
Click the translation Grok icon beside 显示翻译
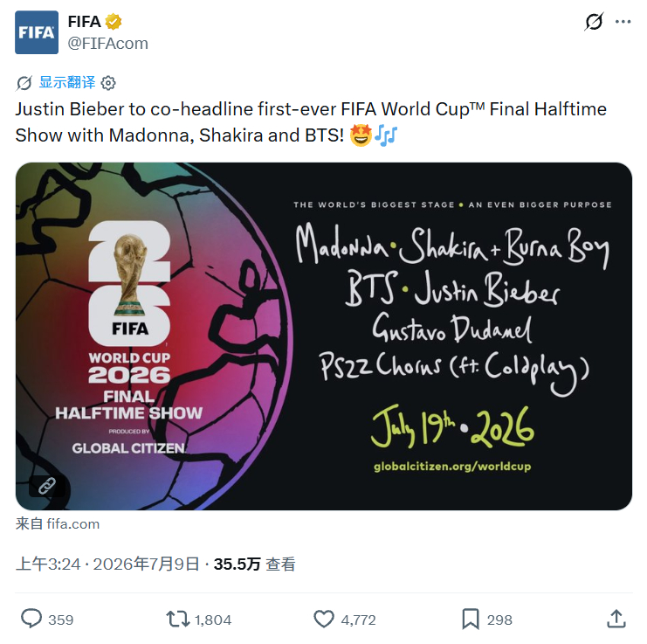click(x=24, y=83)
